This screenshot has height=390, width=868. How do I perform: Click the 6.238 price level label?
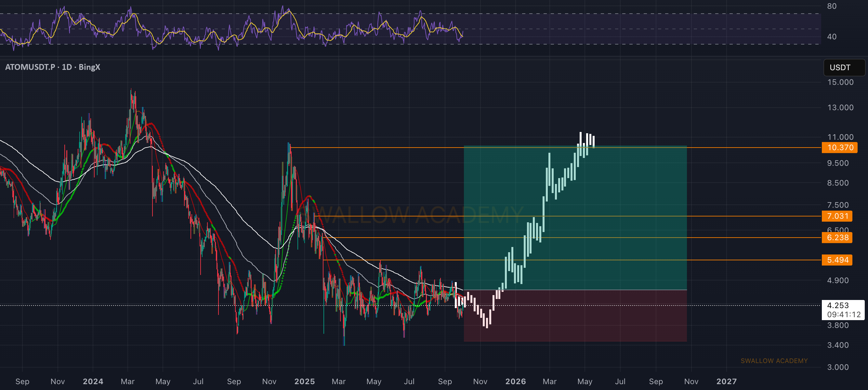coord(837,238)
